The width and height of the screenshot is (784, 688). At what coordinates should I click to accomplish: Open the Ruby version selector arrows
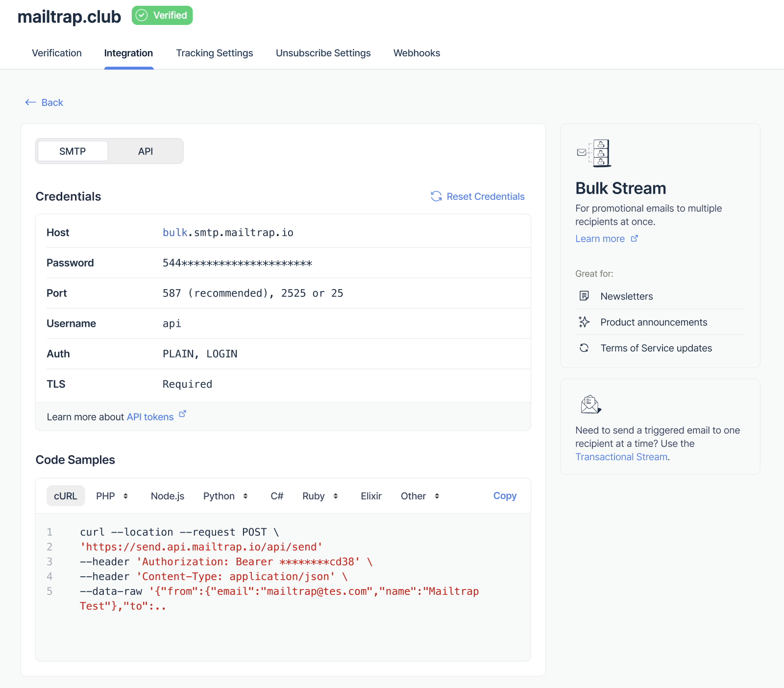335,495
